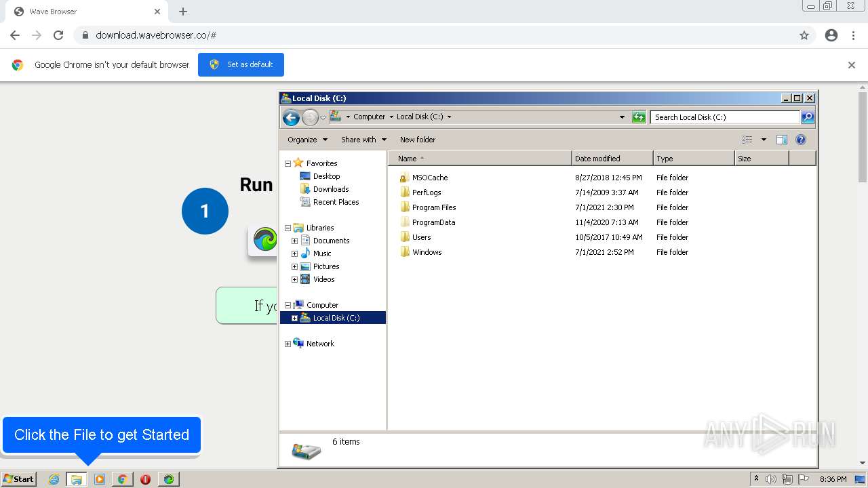Viewport: 868px width, 488px height.
Task: Open address bar history dropdown
Action: click(x=622, y=117)
